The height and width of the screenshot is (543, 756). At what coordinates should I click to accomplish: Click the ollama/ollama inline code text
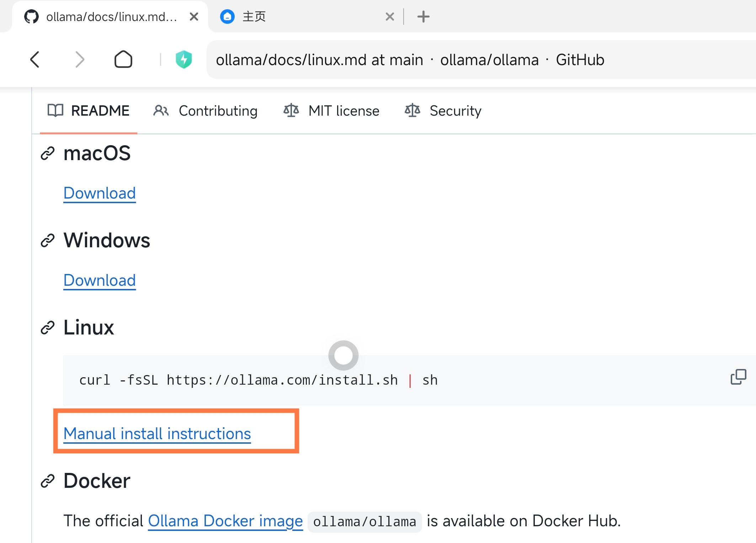pyautogui.click(x=364, y=522)
